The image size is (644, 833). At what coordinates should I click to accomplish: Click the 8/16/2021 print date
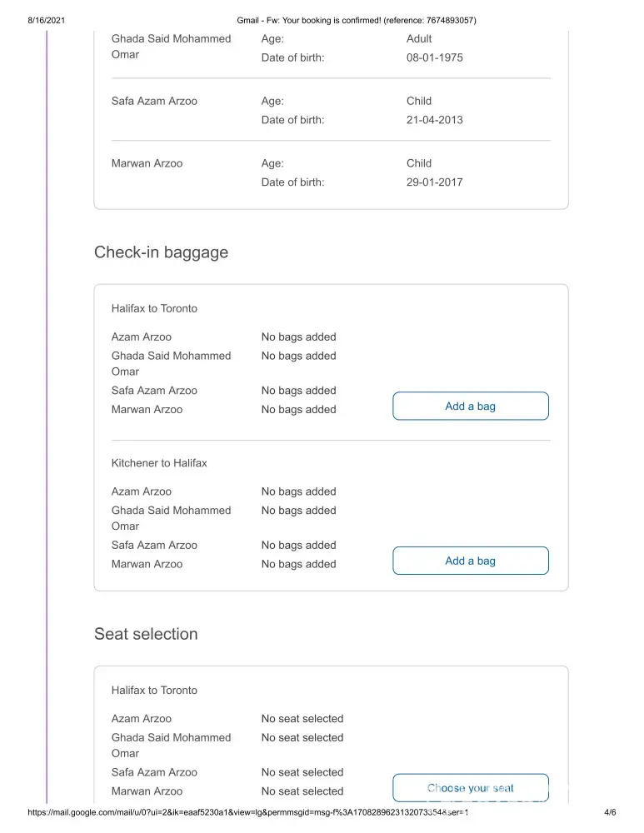(35, 20)
